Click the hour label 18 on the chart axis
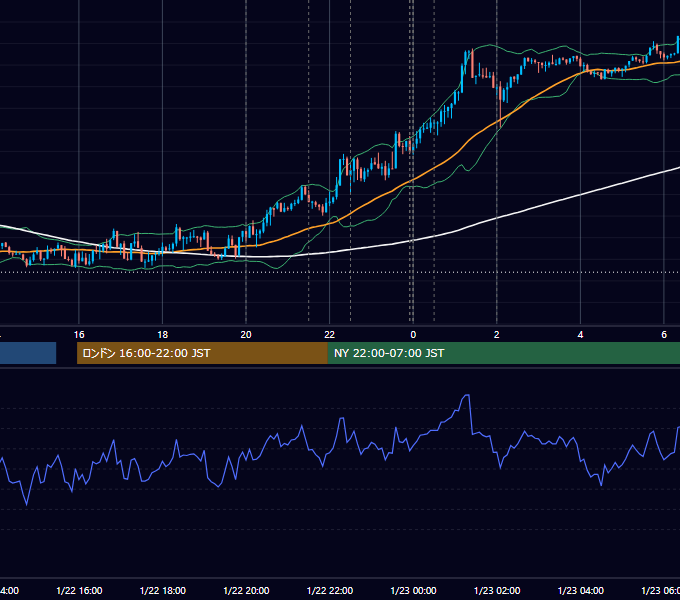 (163, 335)
